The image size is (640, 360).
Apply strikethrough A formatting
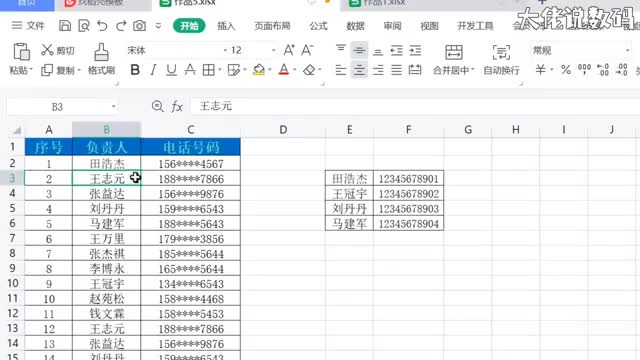click(190, 70)
